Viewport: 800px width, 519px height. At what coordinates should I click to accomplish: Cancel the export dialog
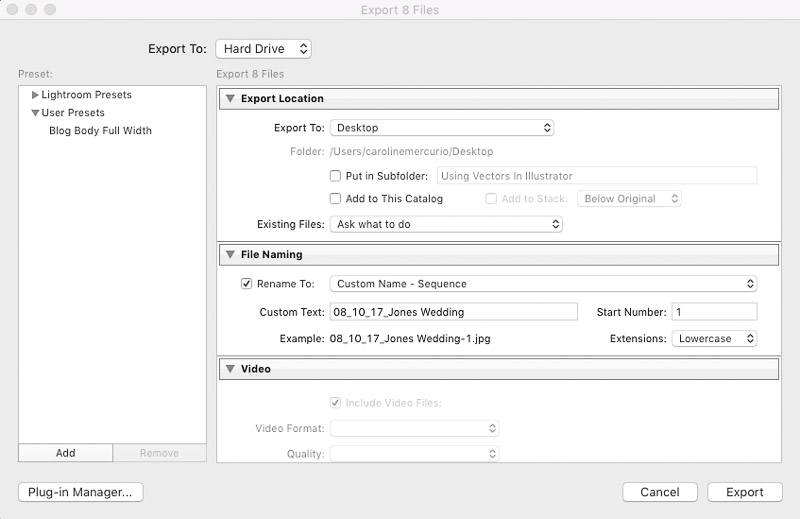click(x=660, y=492)
